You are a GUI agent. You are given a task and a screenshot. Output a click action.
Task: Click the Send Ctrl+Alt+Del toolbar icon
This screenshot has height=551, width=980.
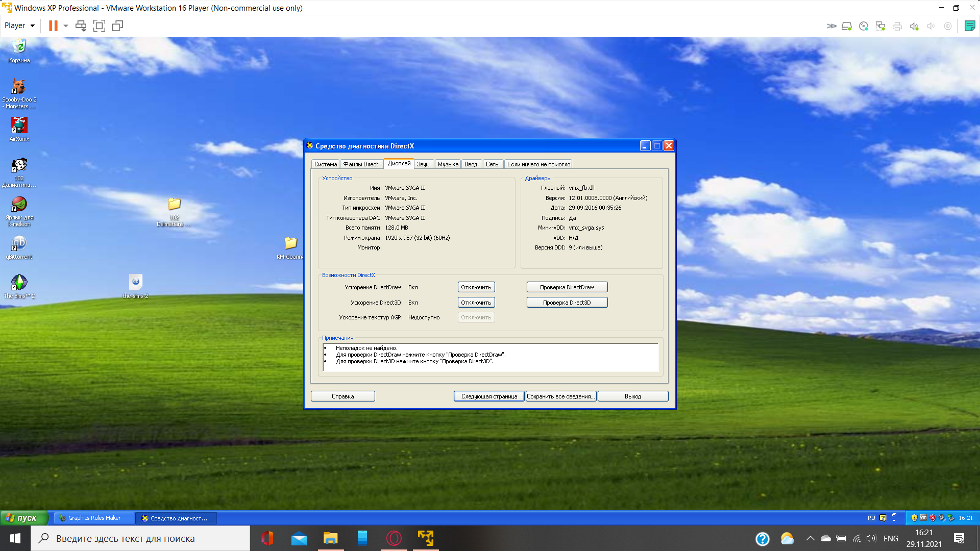pos(81,26)
